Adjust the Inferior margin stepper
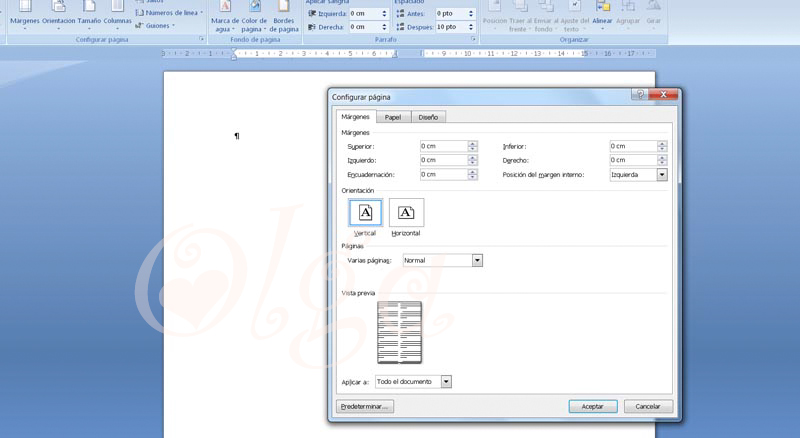 (x=662, y=146)
